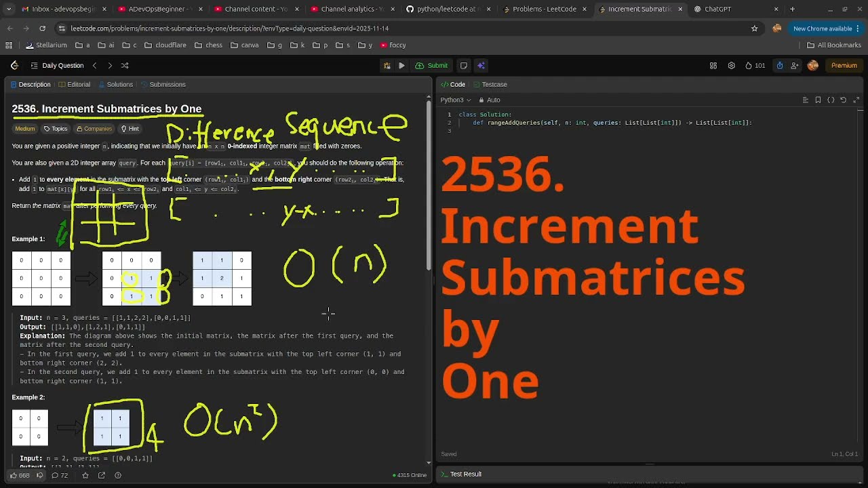Submit the solution
868x488 pixels.
coord(431,66)
